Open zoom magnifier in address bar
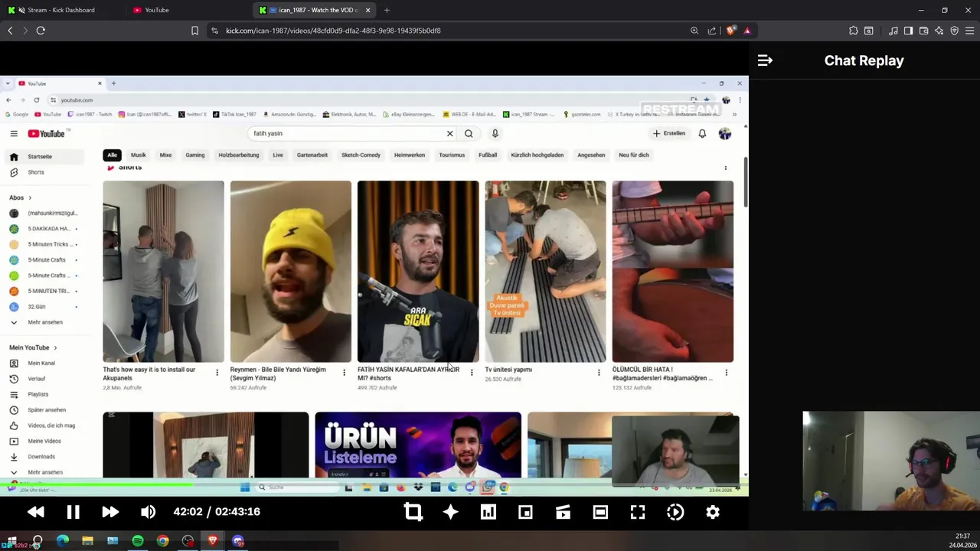This screenshot has height=551, width=980. point(694,31)
